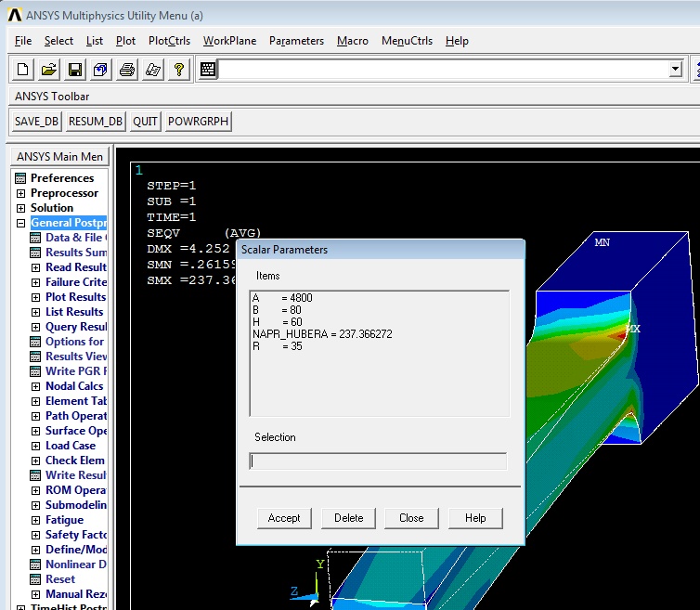700x610 pixels.
Task: Click Delete in Scalar Parameters dialog
Action: point(349,518)
